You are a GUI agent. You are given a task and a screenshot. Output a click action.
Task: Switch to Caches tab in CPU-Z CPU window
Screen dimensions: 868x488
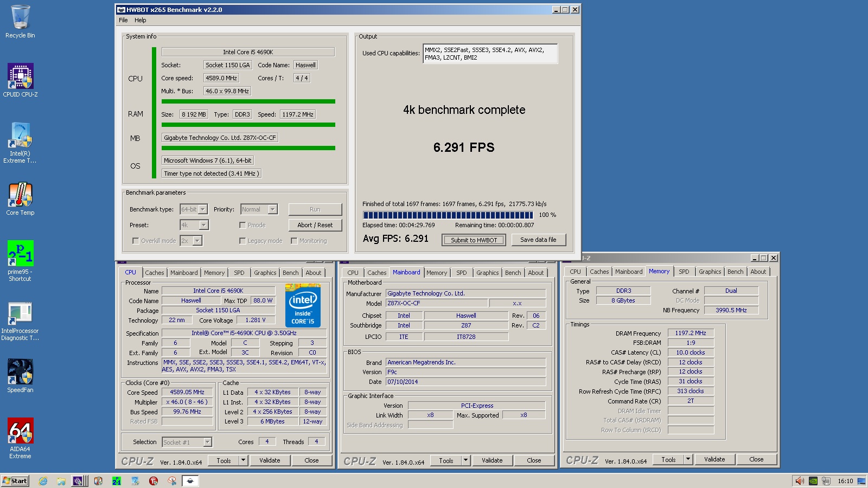[x=154, y=273]
